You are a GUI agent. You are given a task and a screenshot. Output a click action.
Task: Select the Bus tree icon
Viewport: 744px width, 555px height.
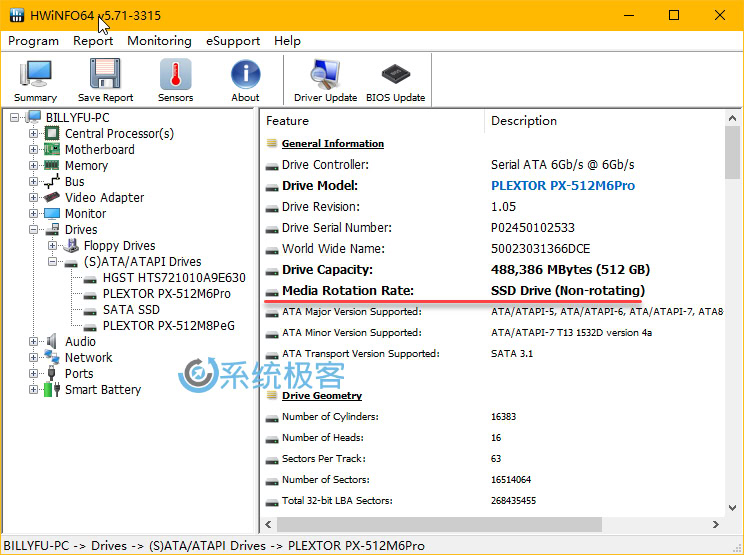pos(52,181)
